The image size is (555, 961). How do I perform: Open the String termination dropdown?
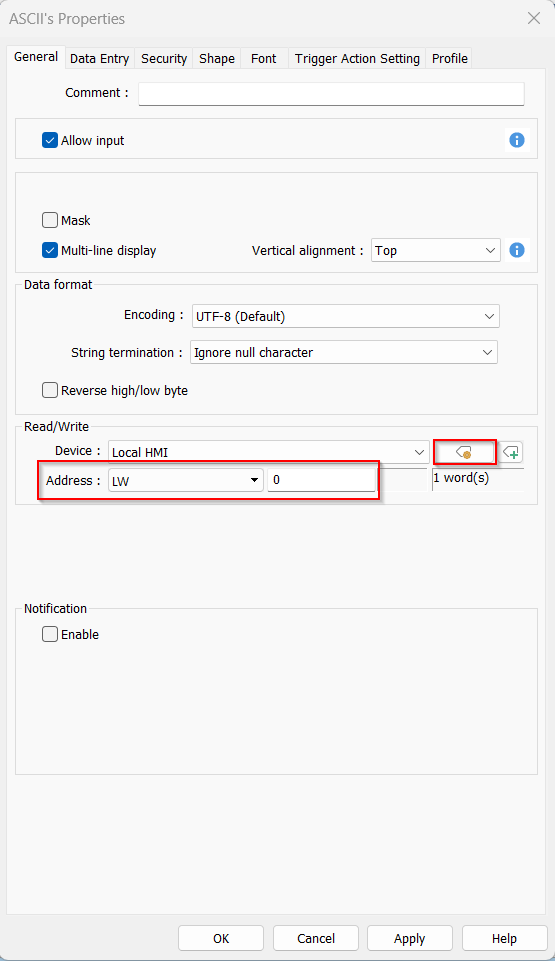[344, 352]
